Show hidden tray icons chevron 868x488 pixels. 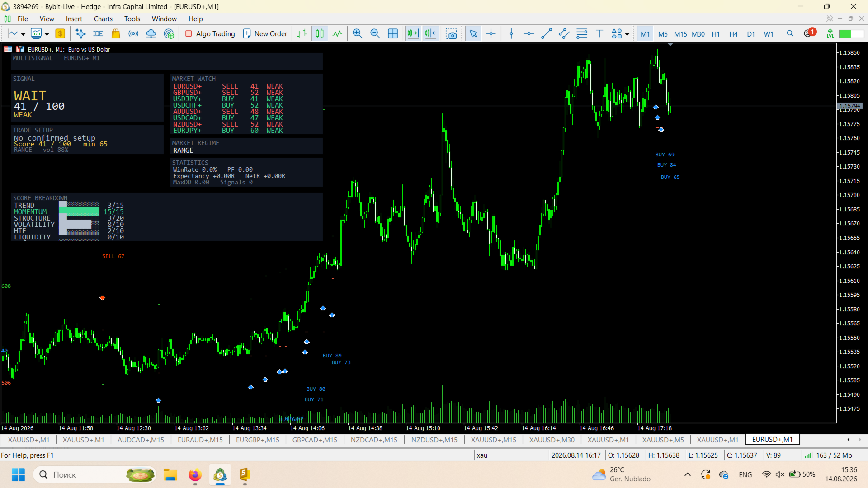(687, 474)
